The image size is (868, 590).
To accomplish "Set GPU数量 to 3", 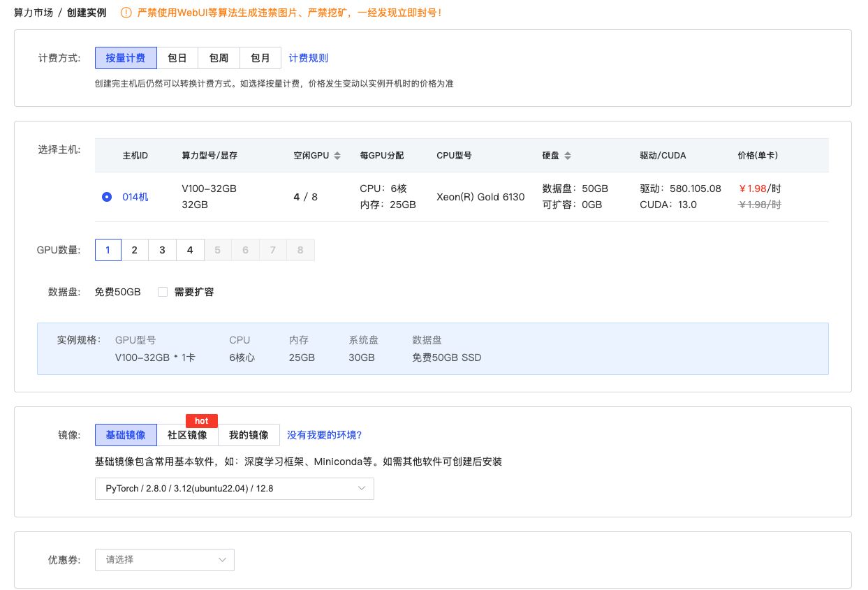I will [162, 250].
